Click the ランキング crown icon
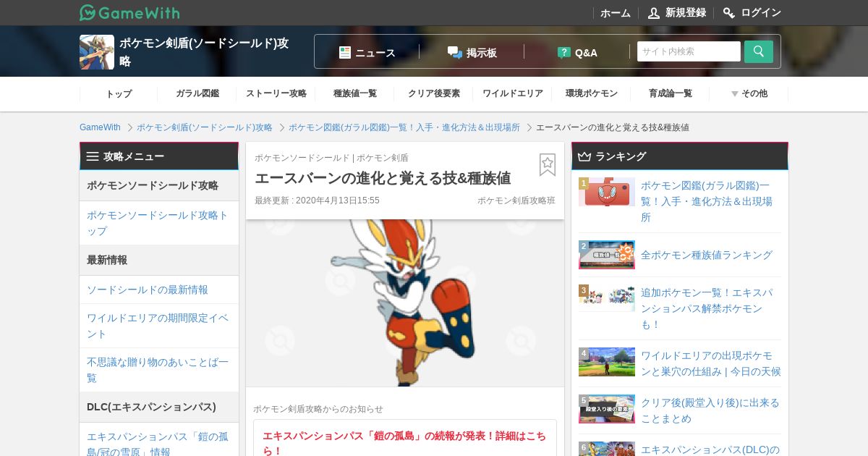This screenshot has width=868, height=456. tap(584, 156)
